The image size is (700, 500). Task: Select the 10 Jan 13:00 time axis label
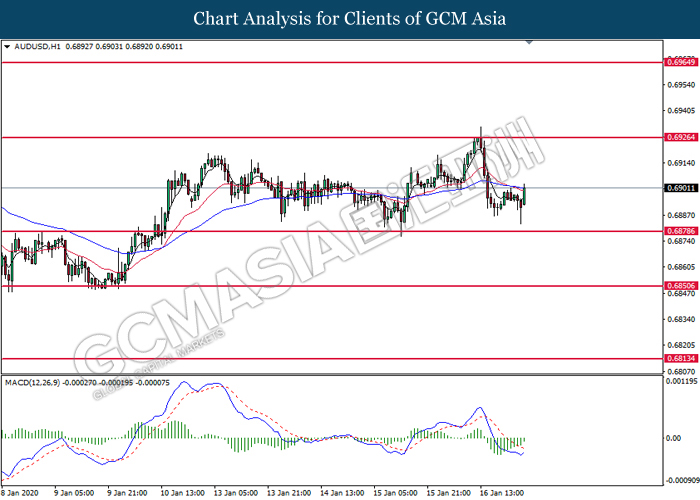[182, 492]
